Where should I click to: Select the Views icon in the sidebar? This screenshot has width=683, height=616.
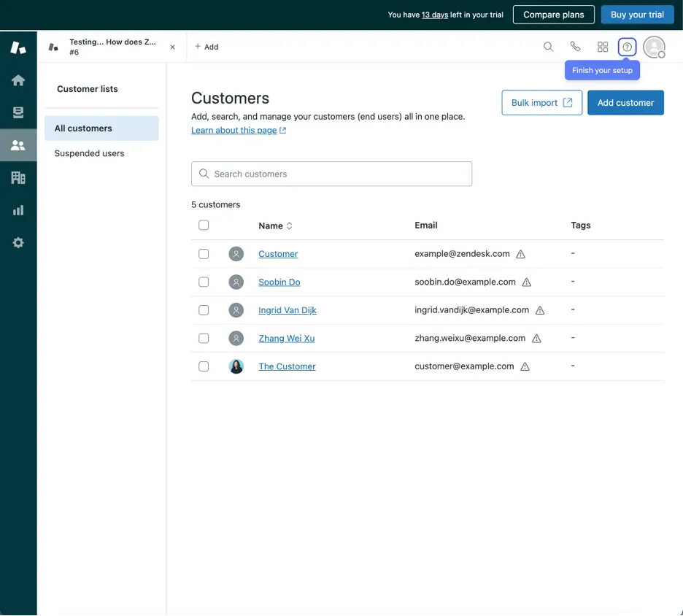coord(18,112)
